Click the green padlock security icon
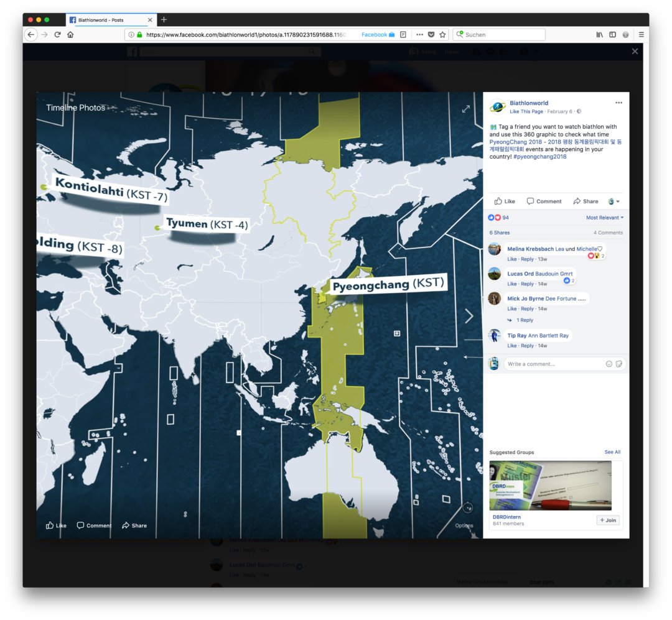This screenshot has width=672, height=620. coord(139,35)
